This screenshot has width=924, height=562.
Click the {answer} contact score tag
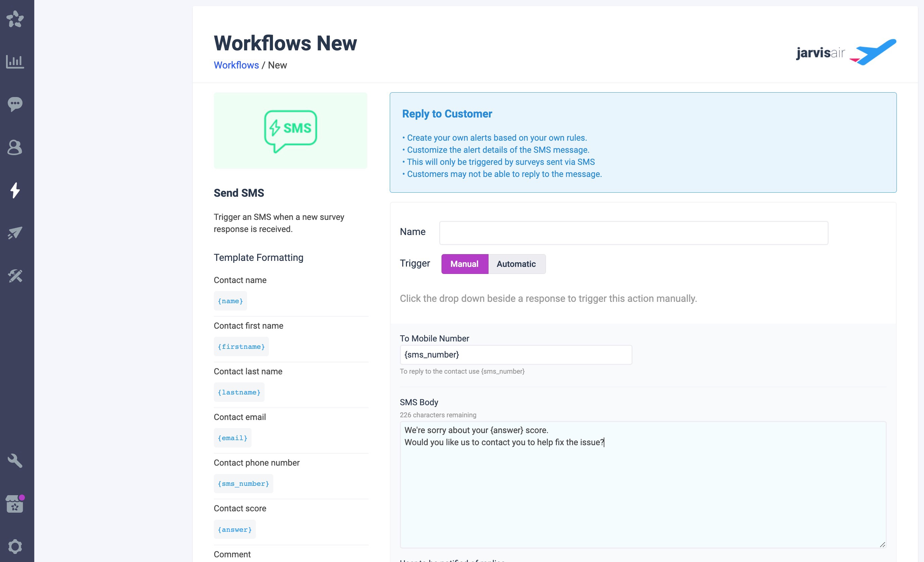234,529
